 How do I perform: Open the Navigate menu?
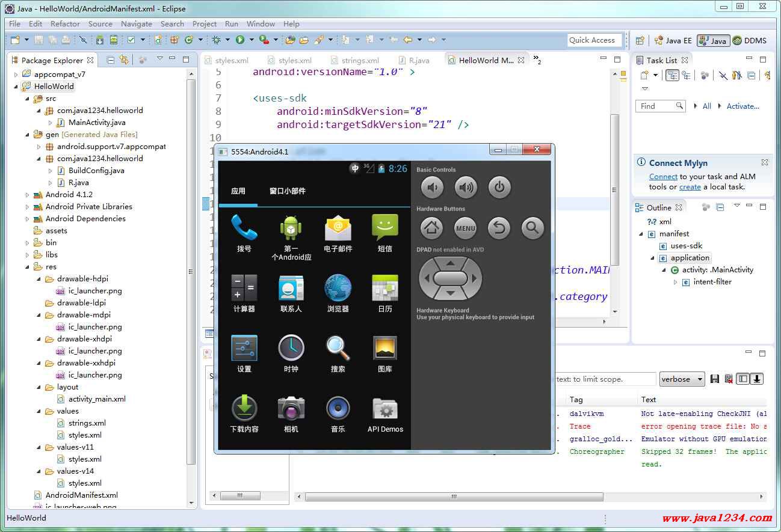(x=137, y=24)
